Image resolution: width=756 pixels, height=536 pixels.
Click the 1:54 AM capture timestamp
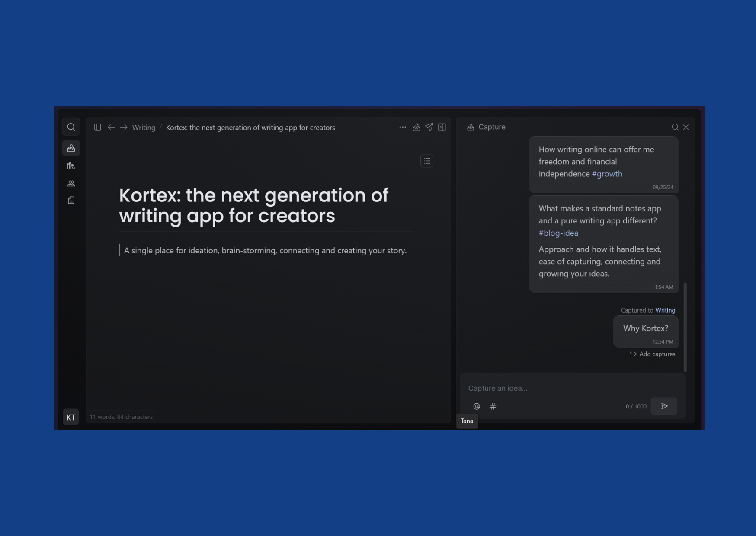664,287
